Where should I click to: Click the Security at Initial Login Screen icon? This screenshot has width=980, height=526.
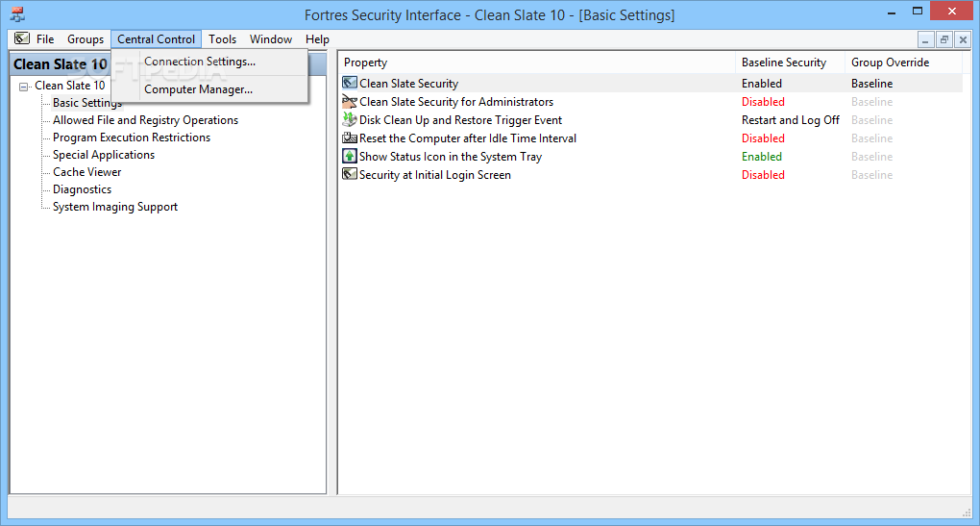point(350,174)
